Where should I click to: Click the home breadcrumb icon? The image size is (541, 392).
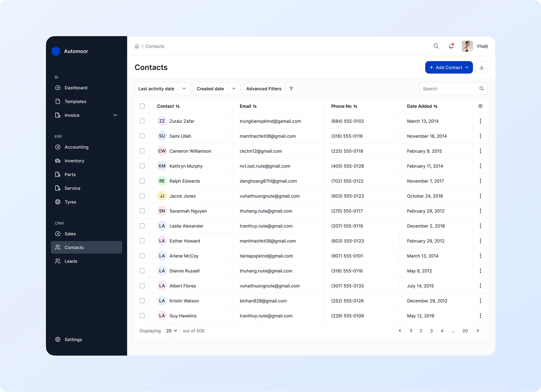pos(137,46)
